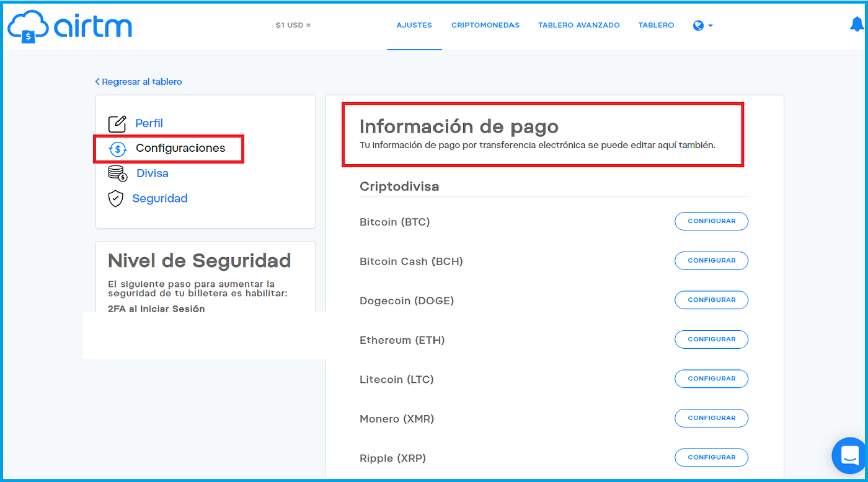Select the Perfil pencil icon
The height and width of the screenshot is (482, 868).
point(116,123)
